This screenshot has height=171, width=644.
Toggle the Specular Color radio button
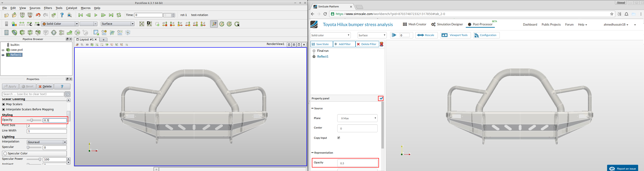[5, 153]
